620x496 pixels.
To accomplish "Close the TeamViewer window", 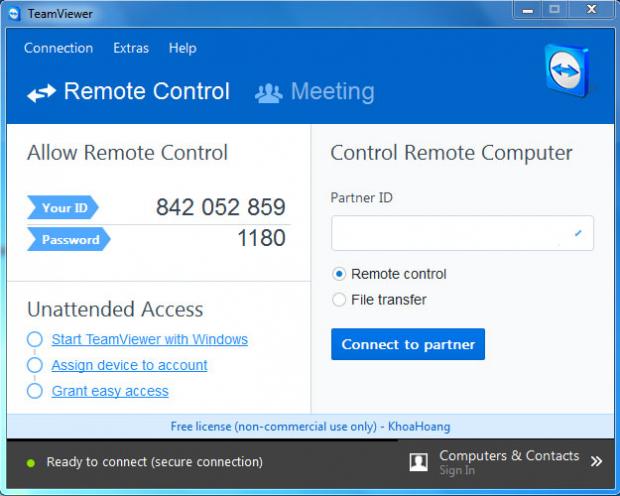I will (x=592, y=9).
